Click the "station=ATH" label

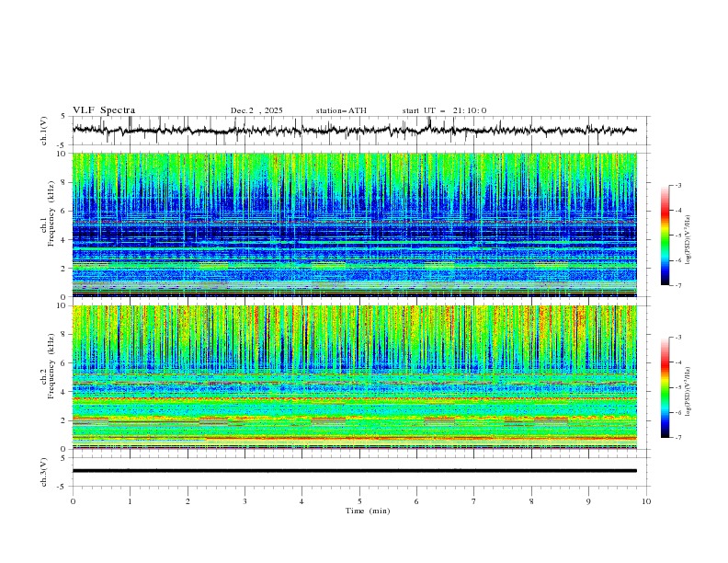click(x=341, y=110)
